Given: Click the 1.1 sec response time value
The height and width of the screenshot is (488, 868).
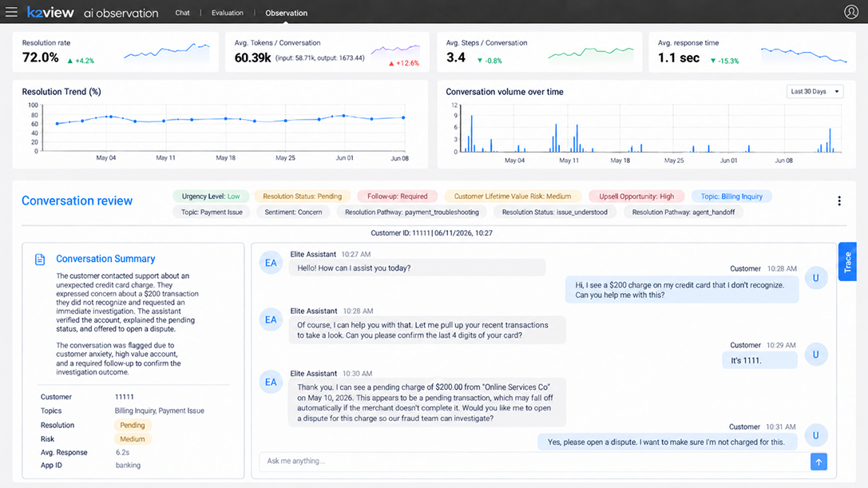Looking at the screenshot, I should 679,58.
